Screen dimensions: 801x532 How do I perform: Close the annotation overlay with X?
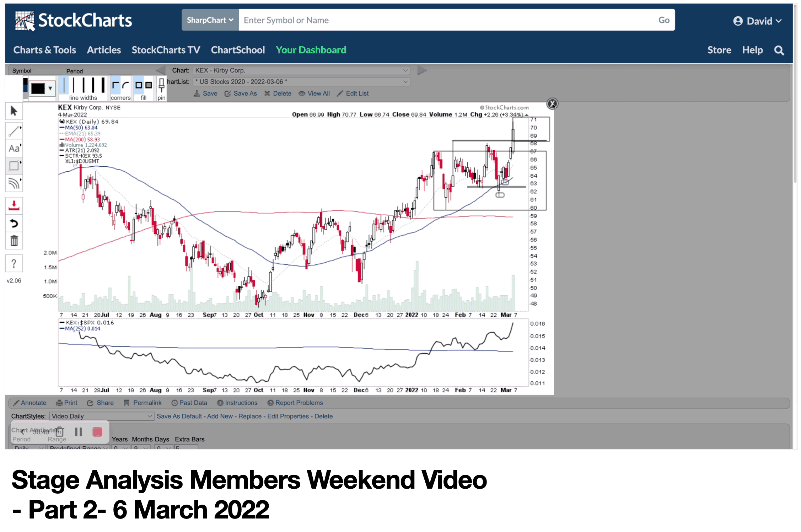(552, 104)
